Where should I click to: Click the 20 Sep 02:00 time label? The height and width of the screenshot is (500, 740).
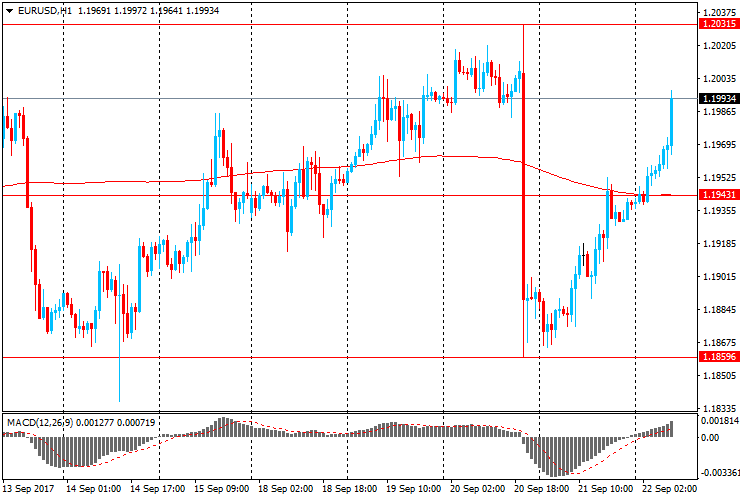(478, 489)
